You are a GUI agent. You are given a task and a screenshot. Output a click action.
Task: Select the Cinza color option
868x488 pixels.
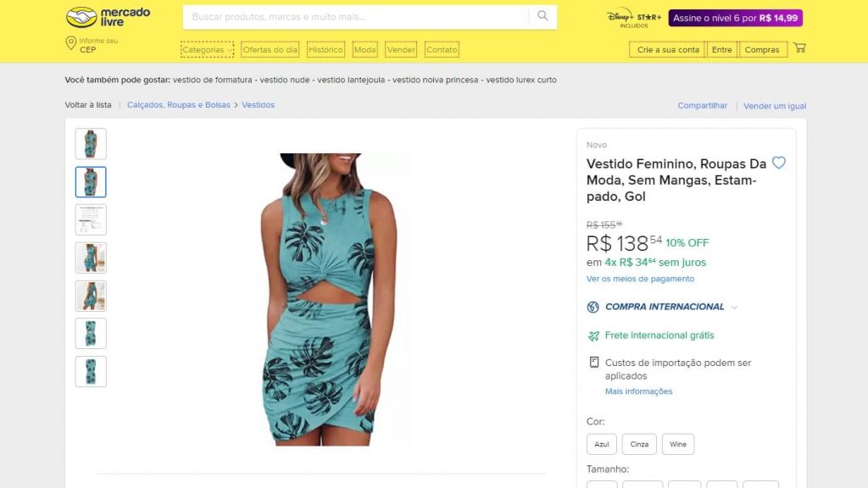tap(639, 444)
